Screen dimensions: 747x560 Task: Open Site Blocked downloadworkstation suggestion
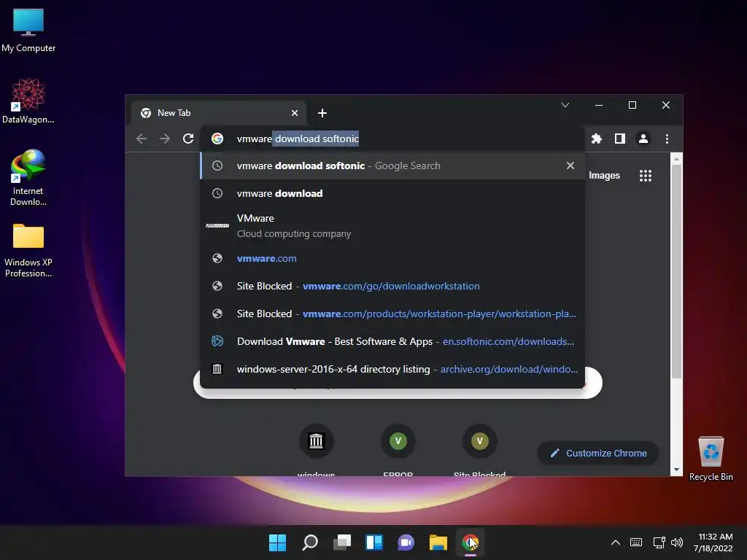[x=392, y=286]
